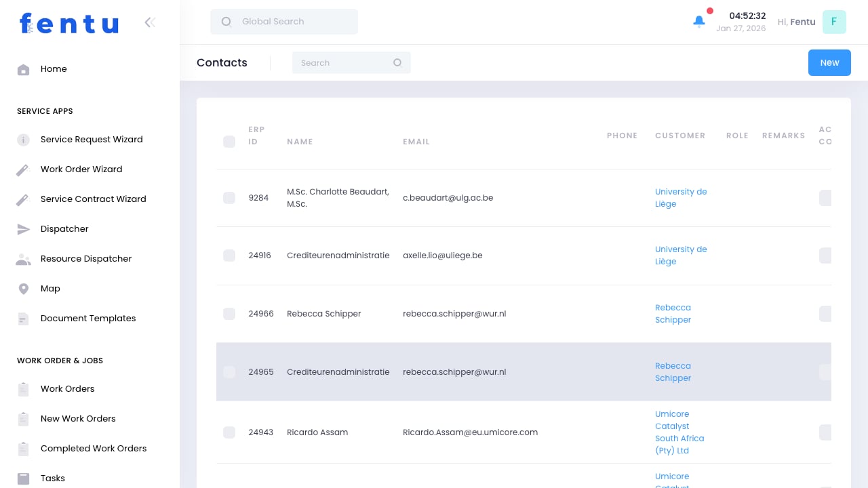Open the notifications bell
Screen dimensions: 868x488
[699, 22]
